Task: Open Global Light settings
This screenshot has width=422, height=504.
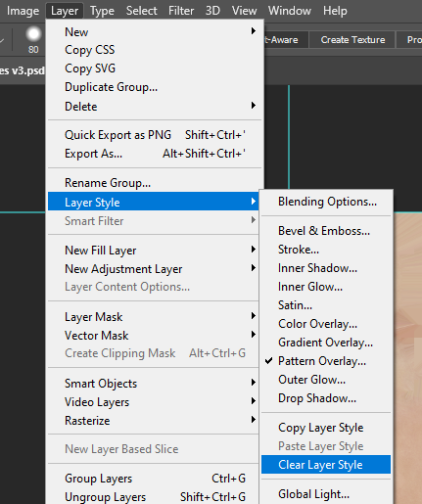Action: [326, 494]
